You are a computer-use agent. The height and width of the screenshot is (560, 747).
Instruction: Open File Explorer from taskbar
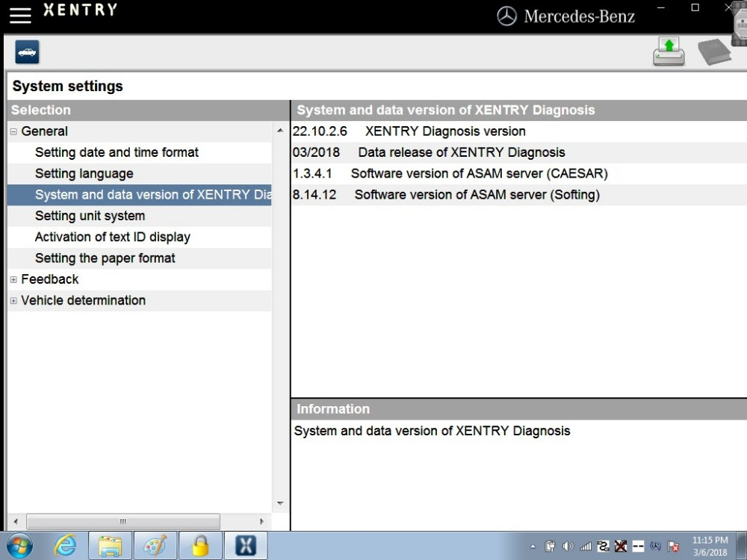[x=110, y=546]
